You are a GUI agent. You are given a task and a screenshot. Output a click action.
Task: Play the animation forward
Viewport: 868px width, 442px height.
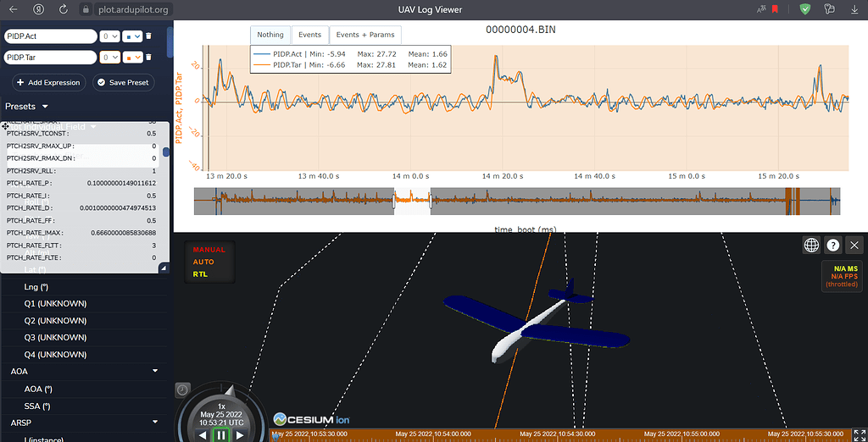coord(240,435)
